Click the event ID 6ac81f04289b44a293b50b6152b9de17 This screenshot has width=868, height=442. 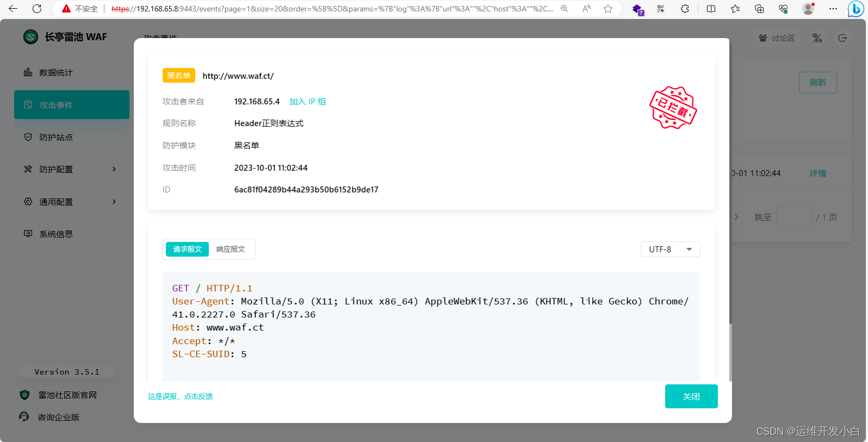306,190
